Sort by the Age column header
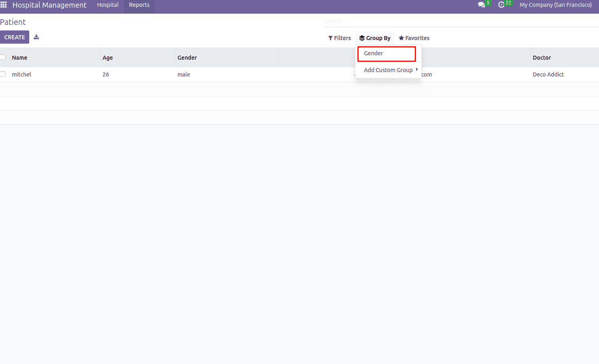 point(138,58)
